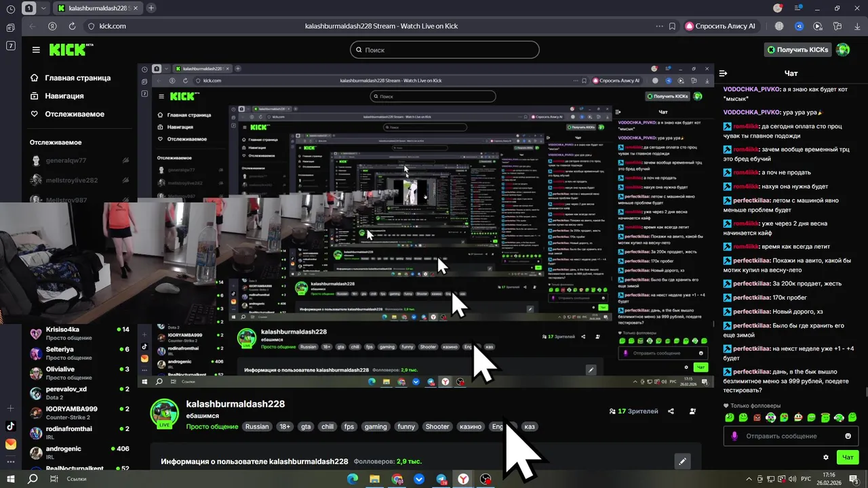Open tab groups in the browser sidebar
The height and width of the screenshot is (488, 868).
[x=10, y=28]
